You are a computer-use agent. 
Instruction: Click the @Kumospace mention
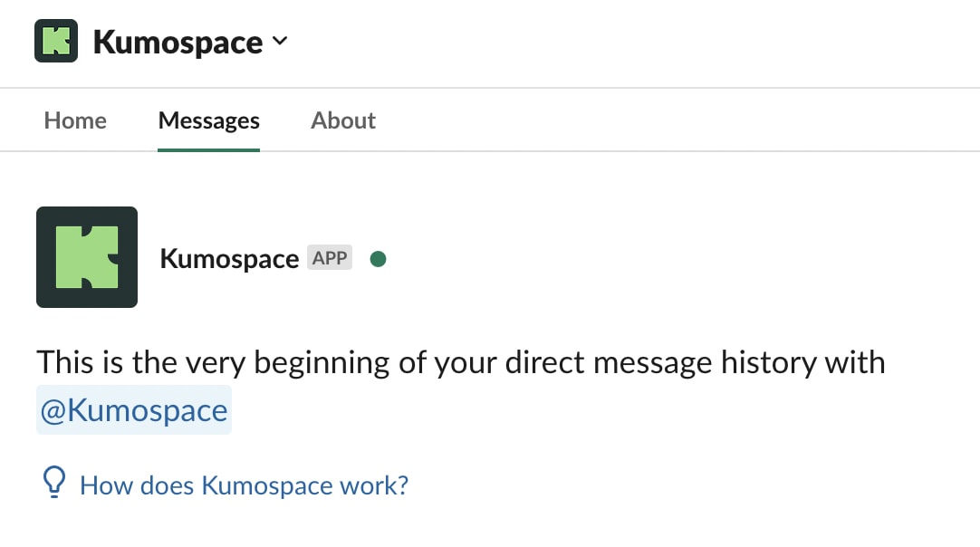pyautogui.click(x=134, y=410)
